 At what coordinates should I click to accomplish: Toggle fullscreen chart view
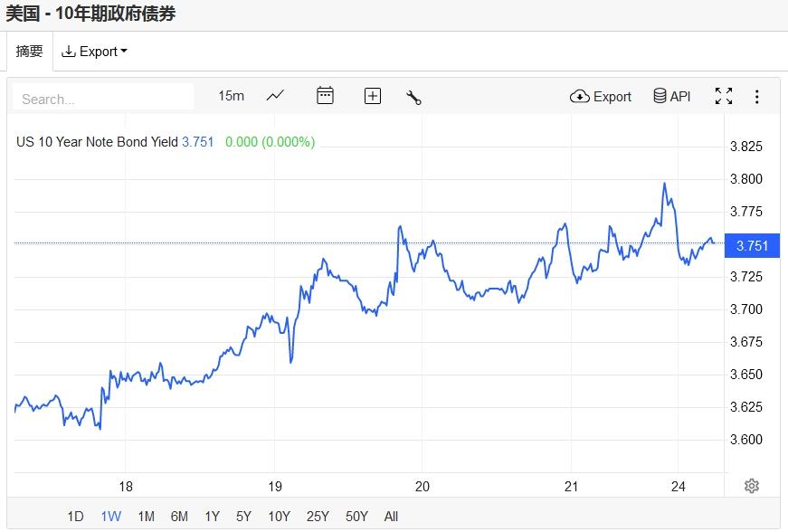tap(724, 96)
